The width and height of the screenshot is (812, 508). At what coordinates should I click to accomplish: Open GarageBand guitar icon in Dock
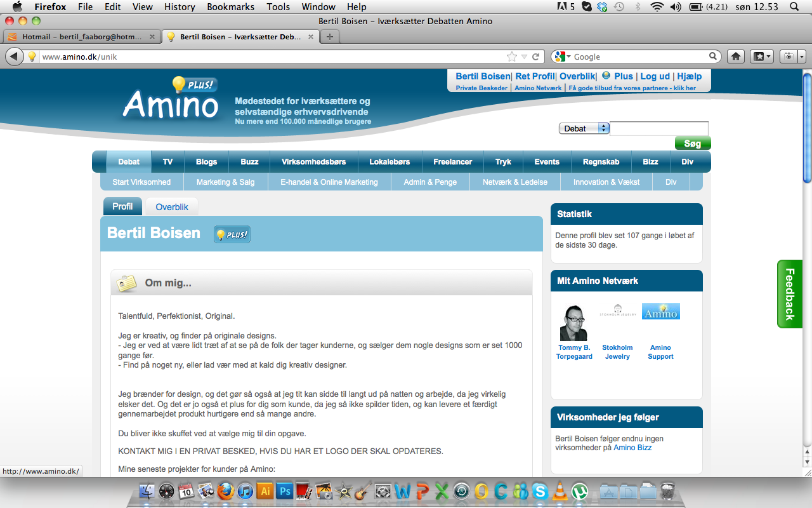(363, 491)
